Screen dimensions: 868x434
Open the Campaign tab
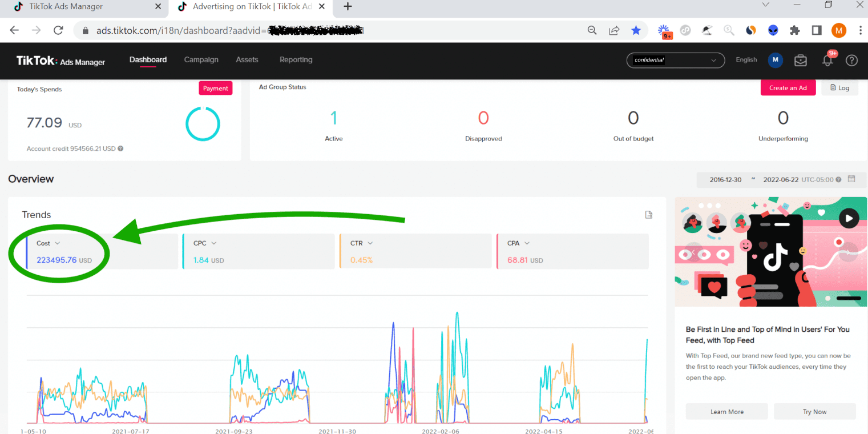point(201,59)
